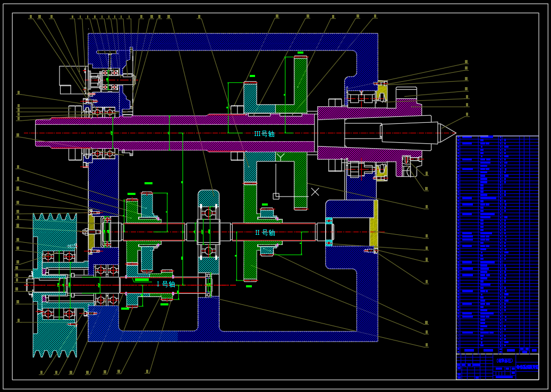Viewport: 551px width, 392px height.
Task: Select the cyan V-belt pulley section
Action: [55, 285]
